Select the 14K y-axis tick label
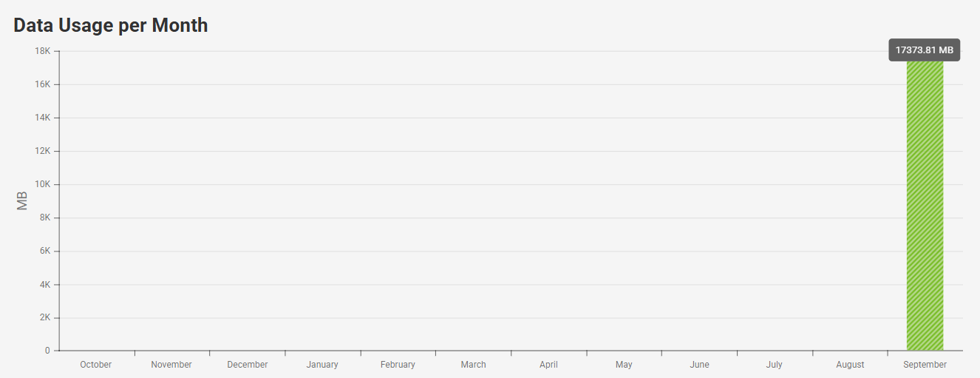This screenshot has width=980, height=378. coord(42,118)
